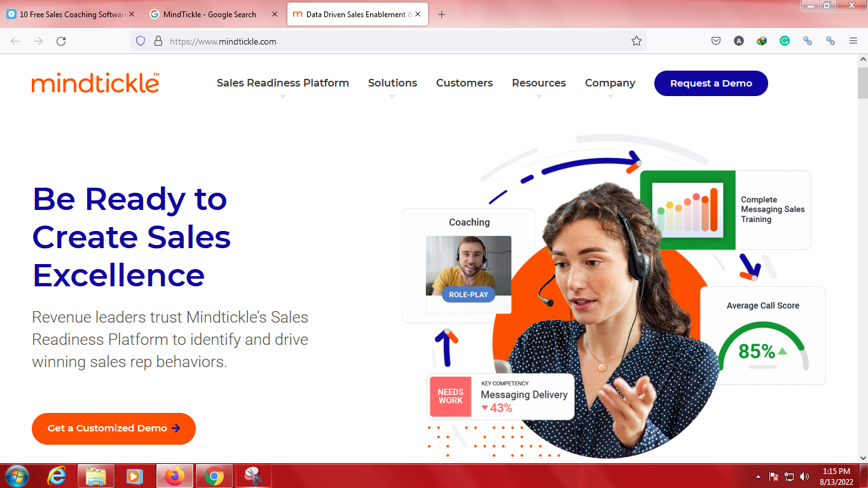Click the vertical scrollbar thumb

tap(862, 82)
